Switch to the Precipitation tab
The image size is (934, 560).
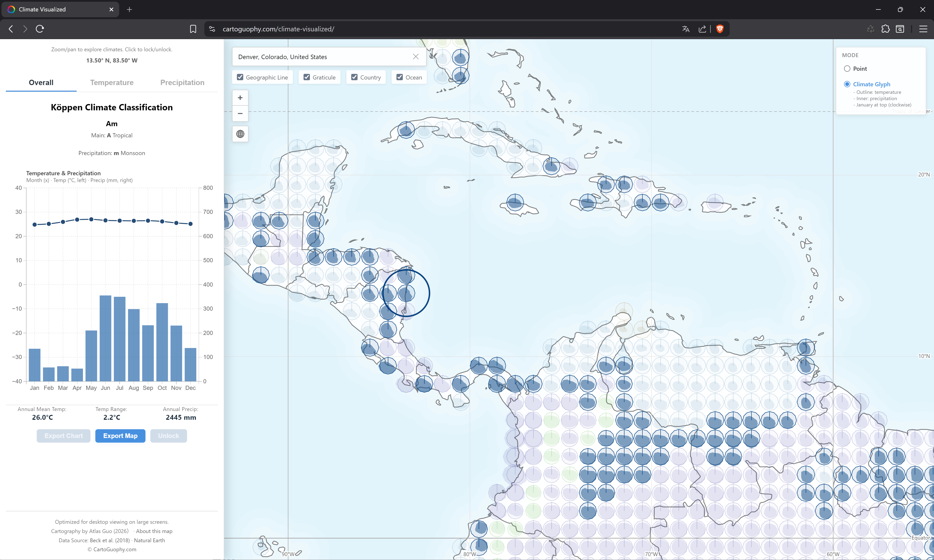click(x=182, y=83)
